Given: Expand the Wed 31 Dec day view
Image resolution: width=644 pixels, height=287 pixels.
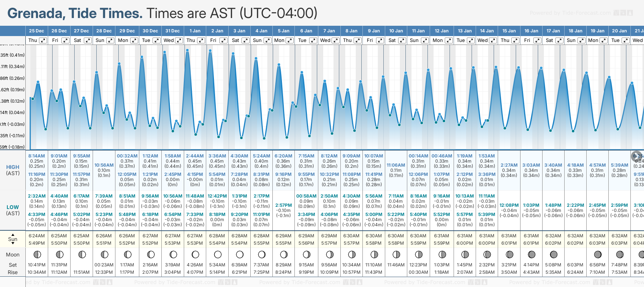Looking at the screenshot, I should (x=179, y=40).
